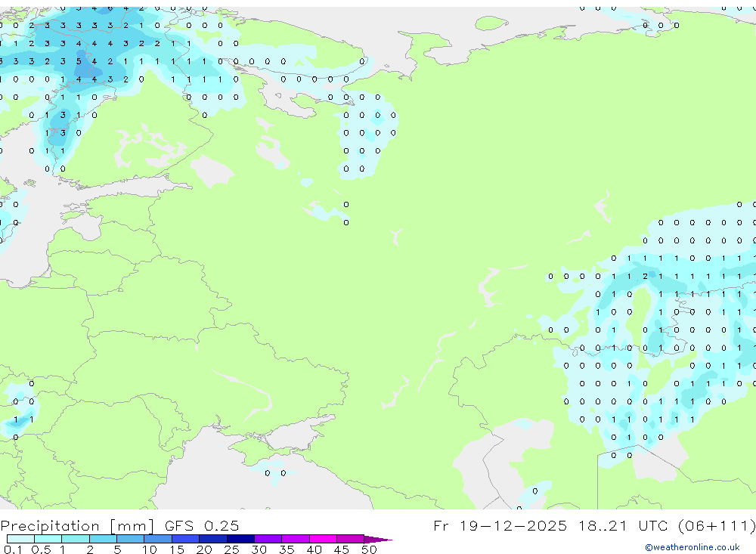Click the purple arrow tip above 50 mm

[377, 540]
